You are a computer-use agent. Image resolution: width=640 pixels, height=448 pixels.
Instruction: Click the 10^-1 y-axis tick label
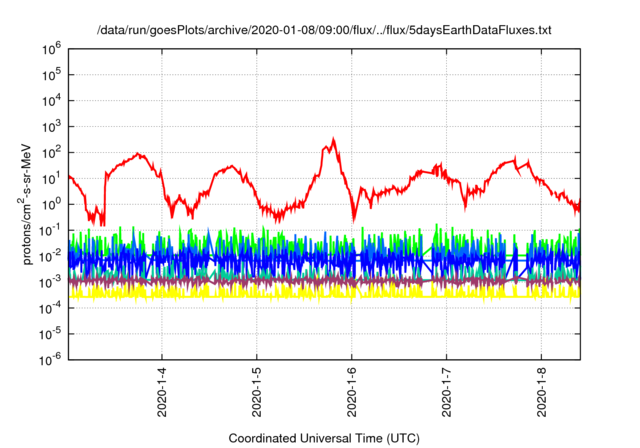pos(50,230)
